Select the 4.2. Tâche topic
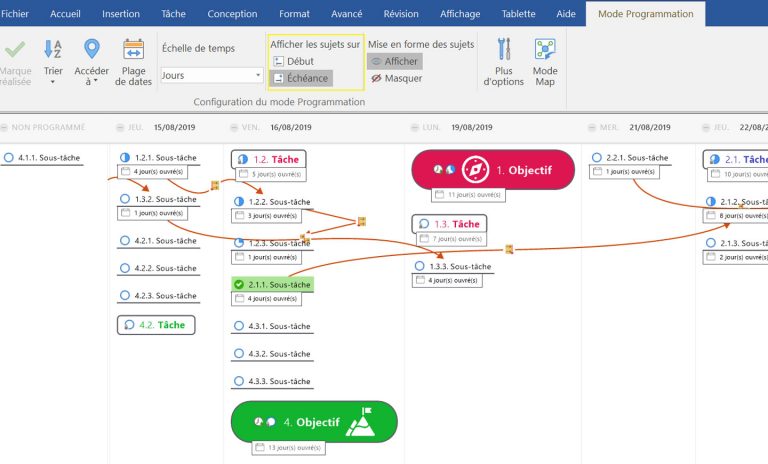Image resolution: width=768 pixels, height=464 pixels. 157,325
